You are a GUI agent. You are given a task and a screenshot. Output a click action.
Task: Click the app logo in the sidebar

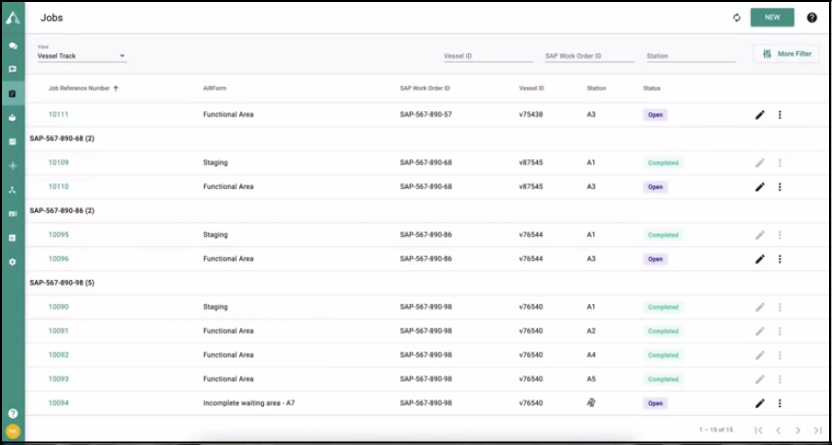pos(13,17)
